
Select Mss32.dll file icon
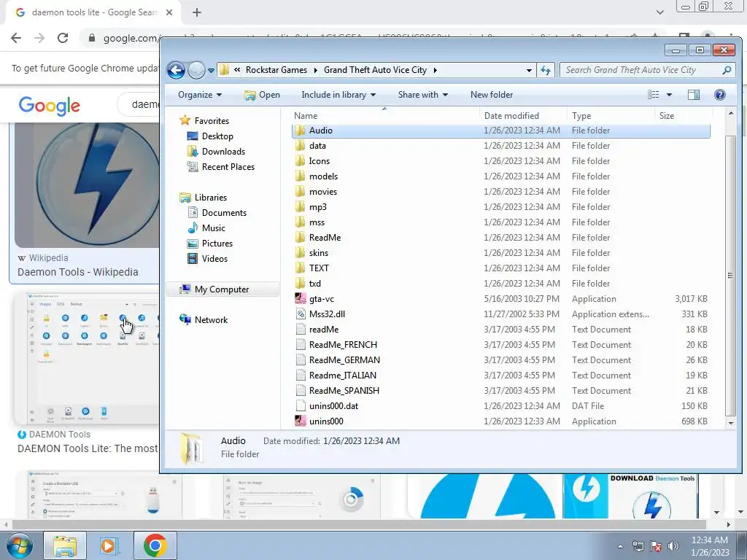coord(300,314)
